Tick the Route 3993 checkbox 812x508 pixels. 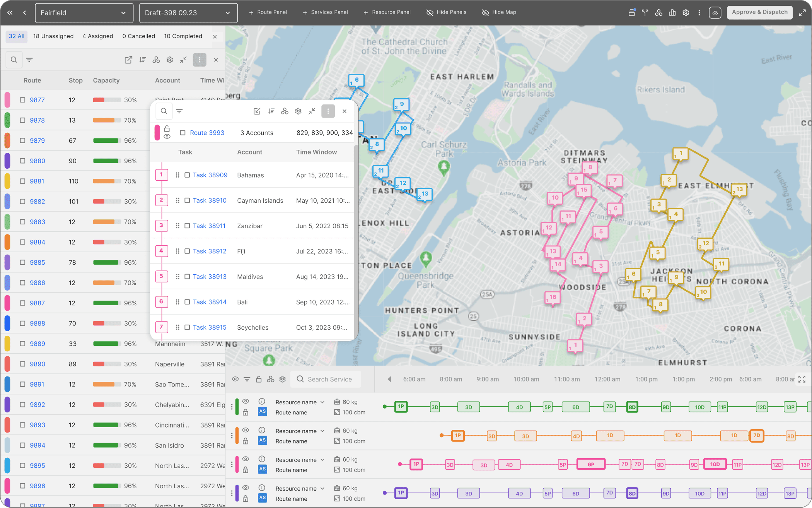tap(183, 133)
